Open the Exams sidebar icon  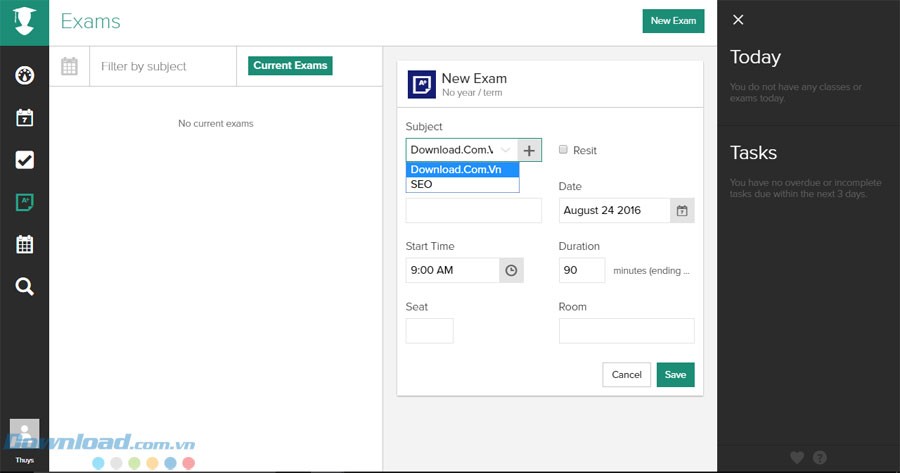coord(25,202)
